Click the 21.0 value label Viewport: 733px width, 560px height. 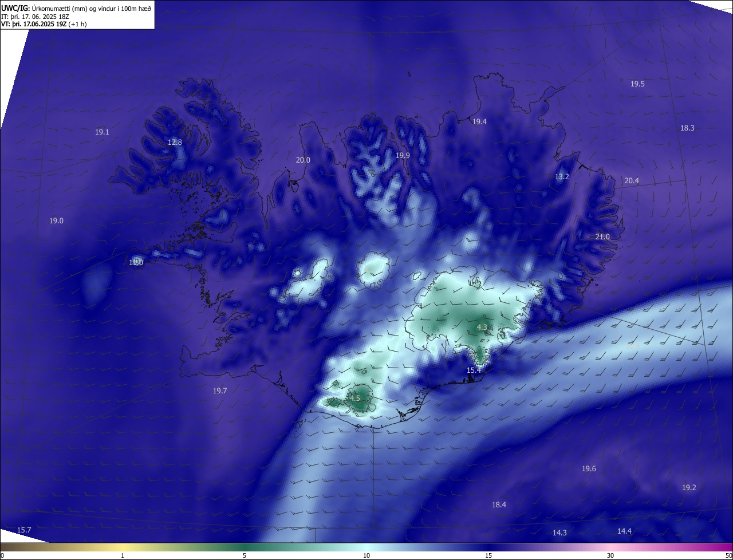(x=602, y=237)
